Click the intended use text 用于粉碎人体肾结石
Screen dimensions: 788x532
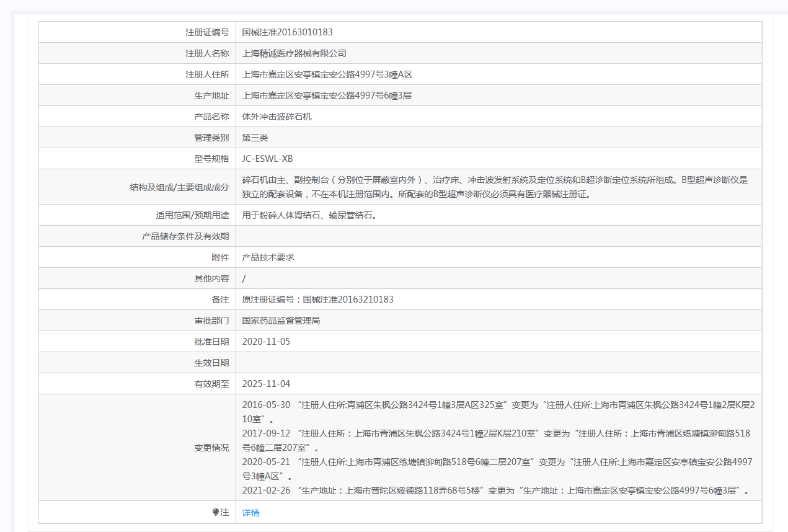309,215
